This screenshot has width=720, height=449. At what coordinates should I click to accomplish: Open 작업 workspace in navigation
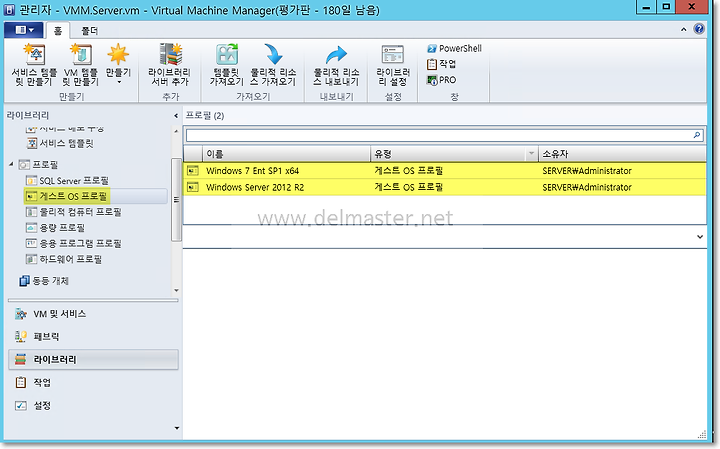click(x=93, y=382)
